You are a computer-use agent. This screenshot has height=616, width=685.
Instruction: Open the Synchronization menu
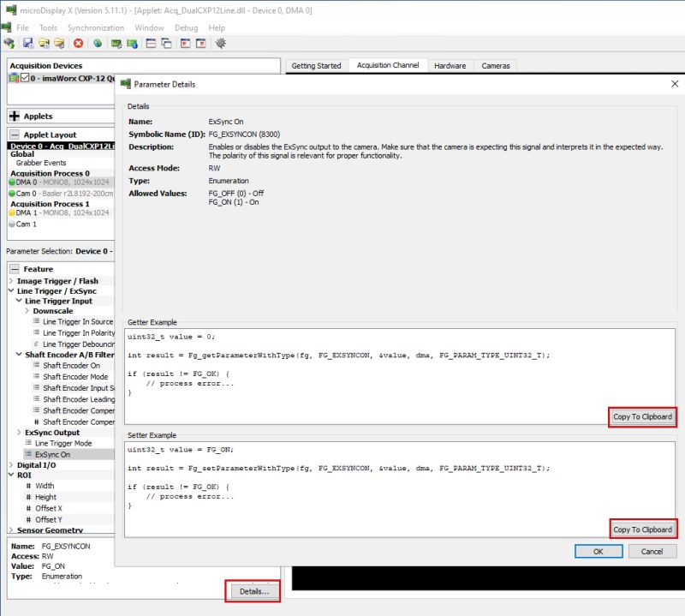click(96, 27)
